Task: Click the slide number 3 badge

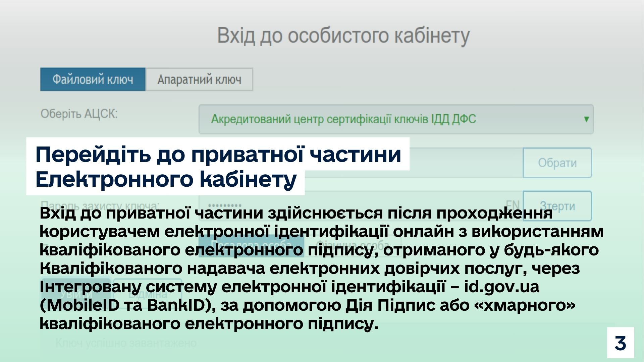Action: tap(620, 343)
